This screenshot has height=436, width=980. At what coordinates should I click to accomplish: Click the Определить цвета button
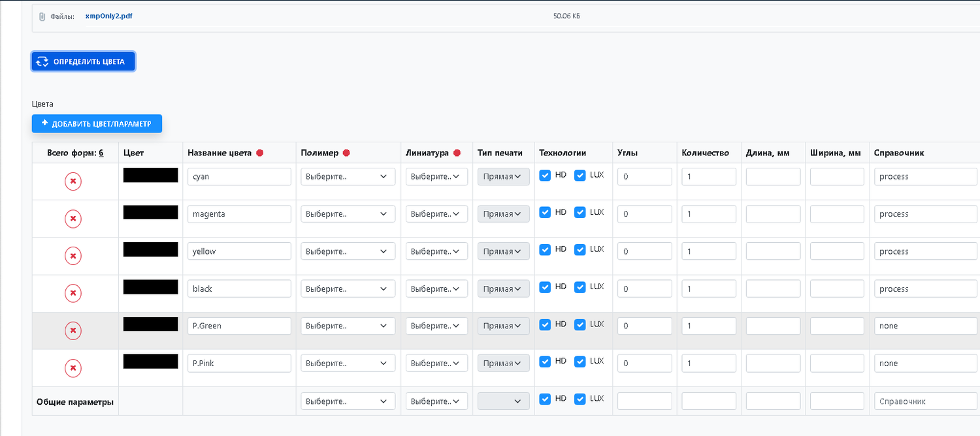[83, 61]
